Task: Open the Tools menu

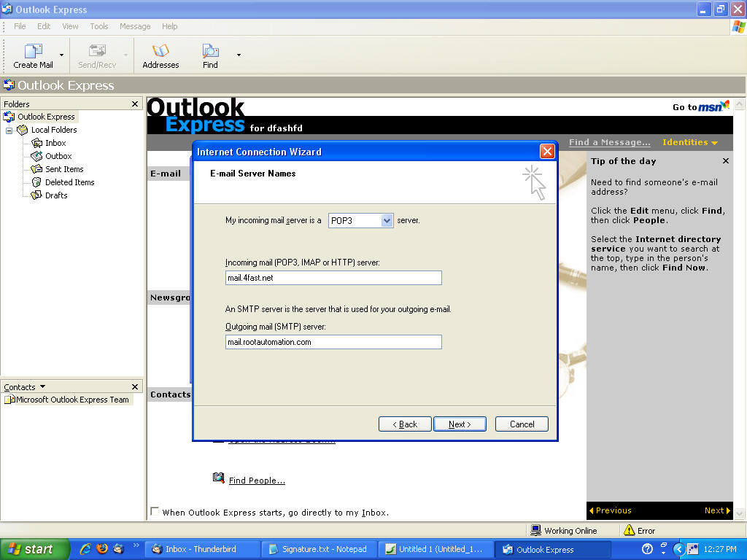Action: pyautogui.click(x=99, y=26)
